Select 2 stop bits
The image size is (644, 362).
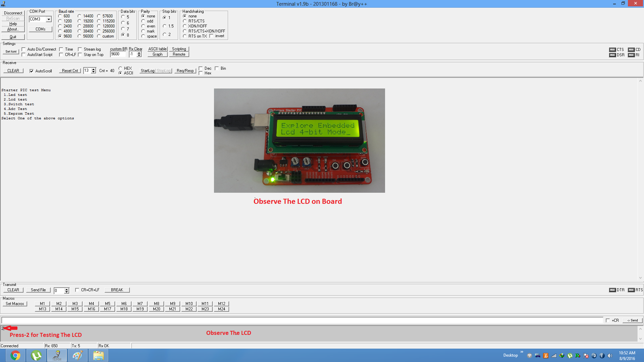point(165,35)
